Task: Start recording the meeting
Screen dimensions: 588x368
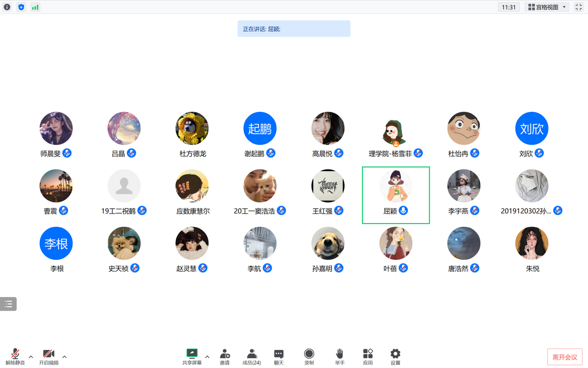Action: pyautogui.click(x=309, y=356)
